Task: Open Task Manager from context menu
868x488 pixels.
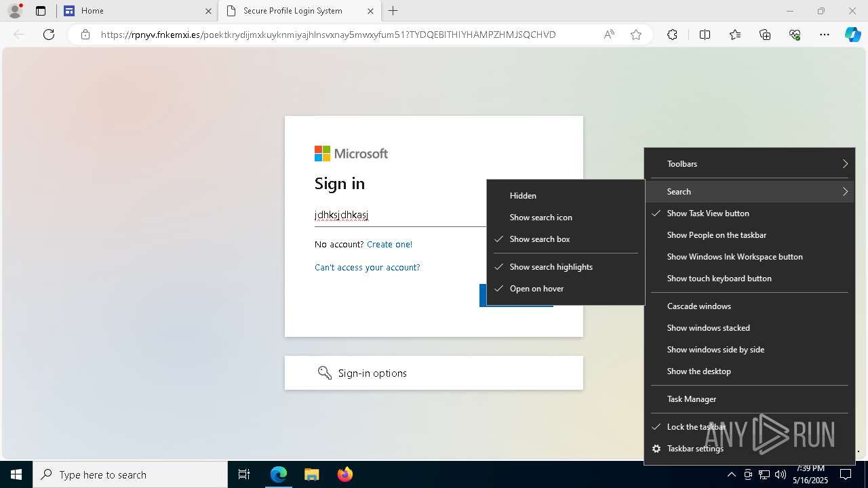Action: 749,399
